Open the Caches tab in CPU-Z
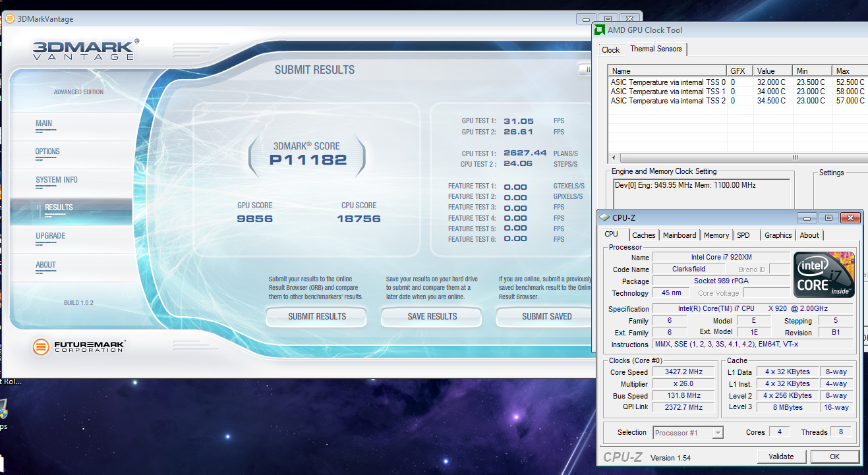The width and height of the screenshot is (868, 475). click(x=644, y=235)
